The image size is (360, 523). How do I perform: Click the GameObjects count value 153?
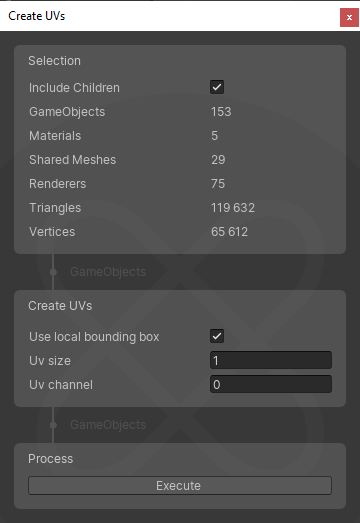point(221,112)
